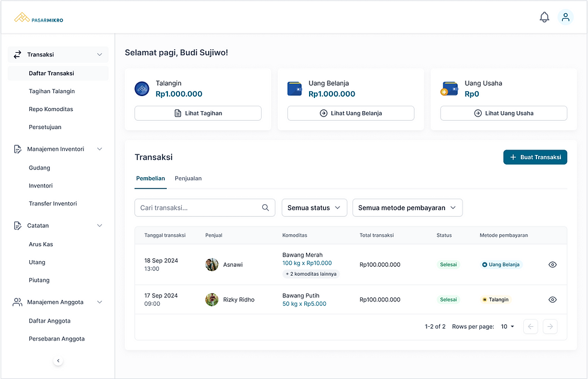Collapse the sidebar with the left chevron button
This screenshot has width=588, height=379.
point(58,360)
